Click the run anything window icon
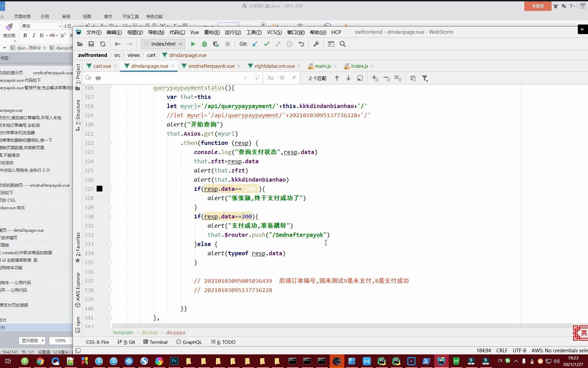Viewport: 588px width, 368px height. 331,44
